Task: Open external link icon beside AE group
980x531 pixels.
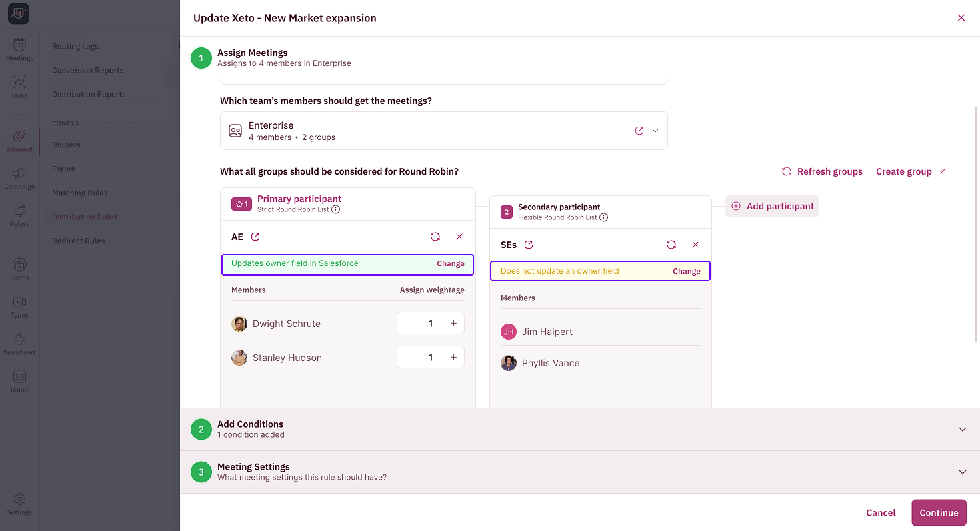Action: coord(255,237)
